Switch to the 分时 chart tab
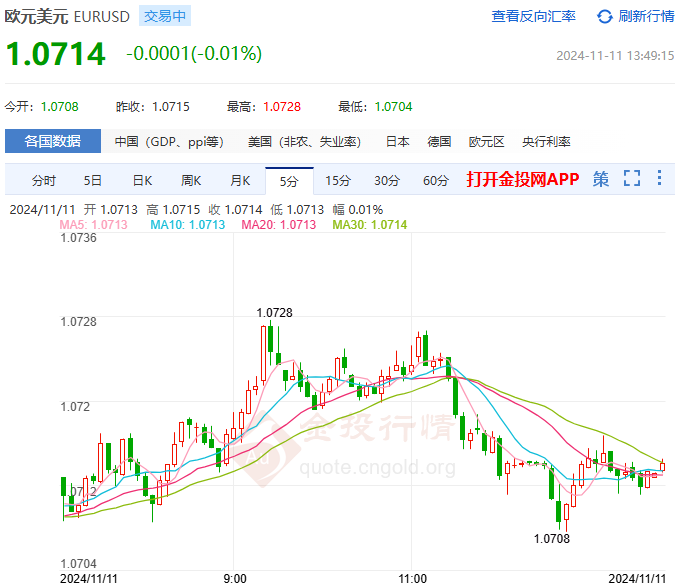This screenshot has width=683, height=584. (x=44, y=181)
